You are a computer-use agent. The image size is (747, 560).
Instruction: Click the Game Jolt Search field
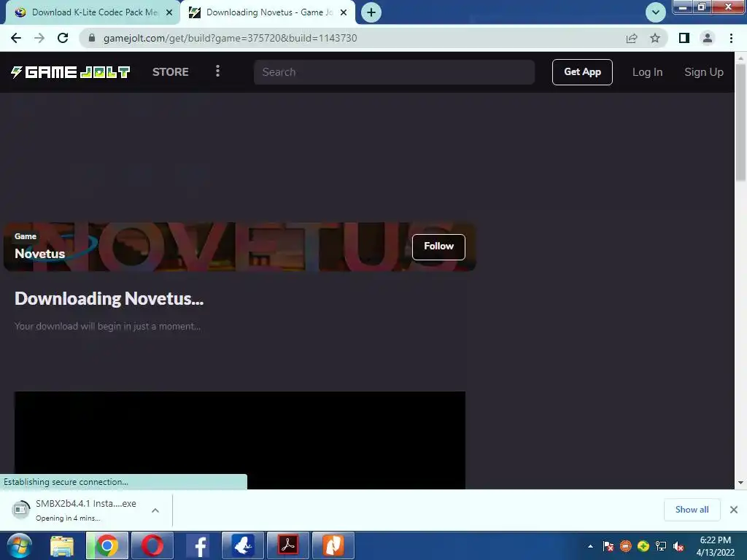(x=394, y=72)
